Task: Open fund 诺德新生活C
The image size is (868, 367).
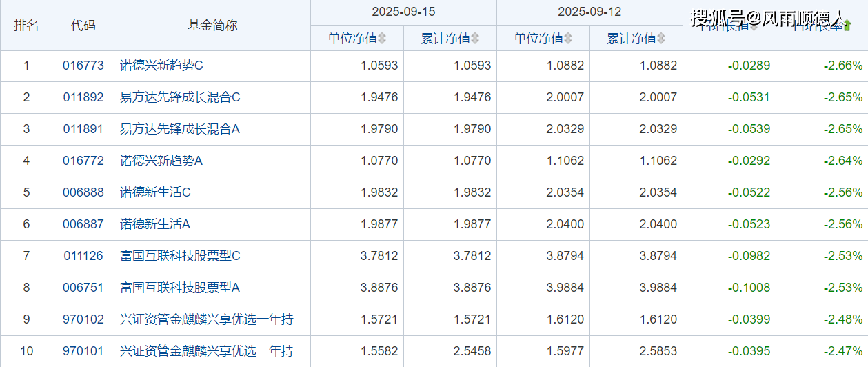Action: pos(155,192)
